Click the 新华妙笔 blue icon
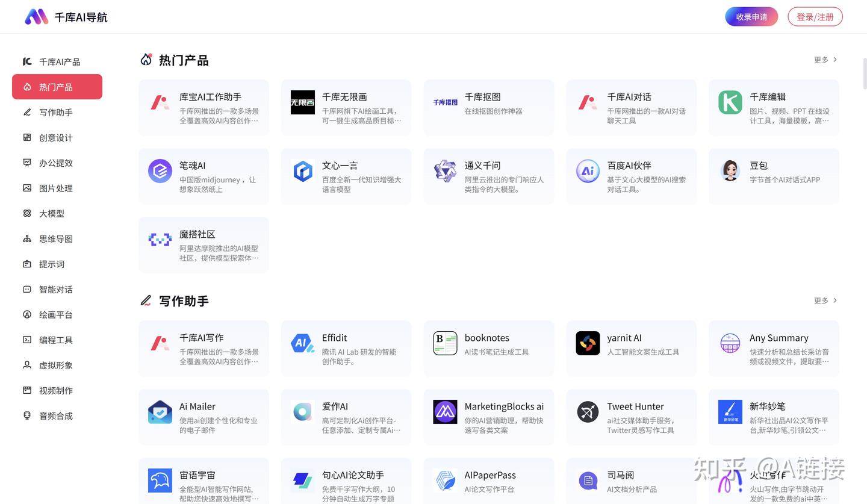 tap(730, 412)
